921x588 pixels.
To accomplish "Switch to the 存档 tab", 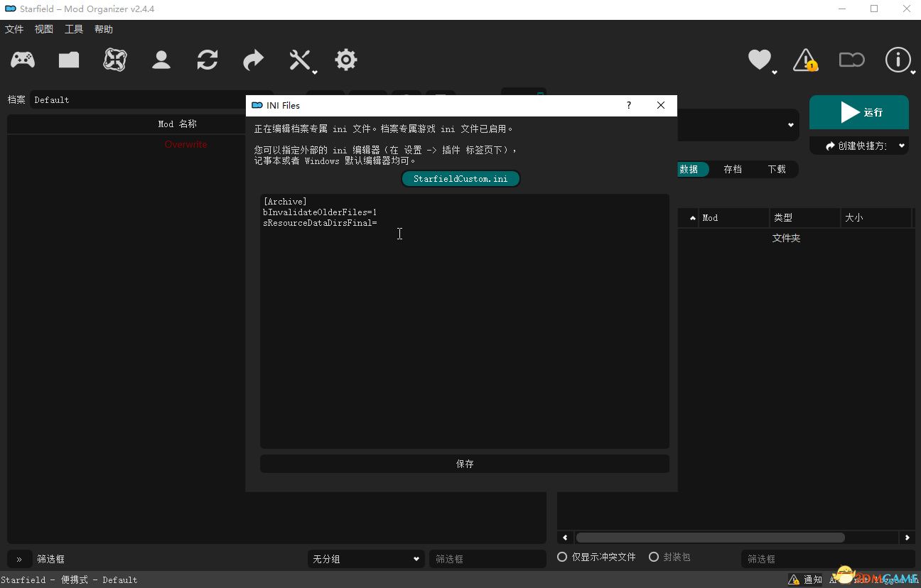I will 733,169.
